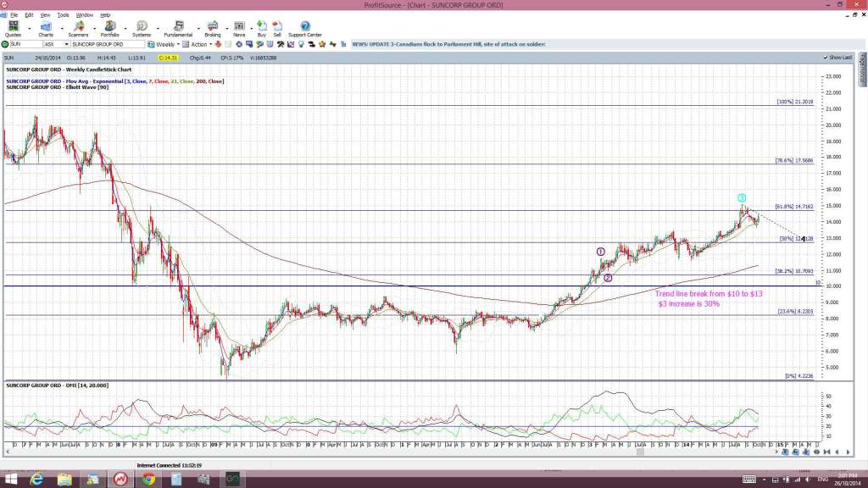Open the Tools menu

pos(63,15)
